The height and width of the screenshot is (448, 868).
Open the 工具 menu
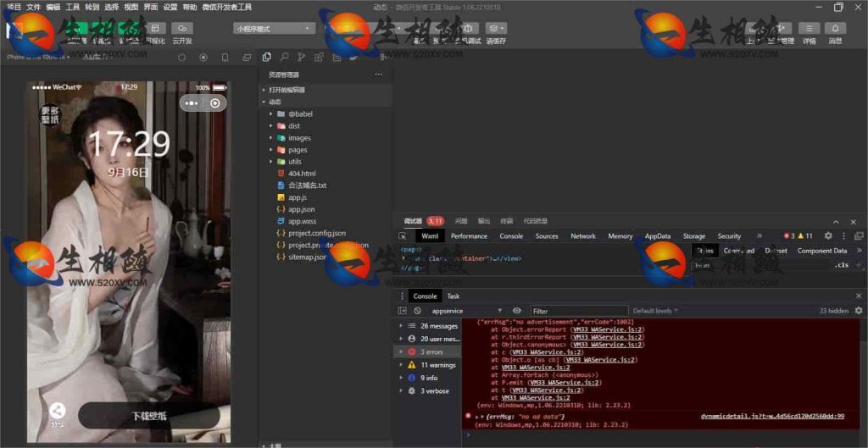pyautogui.click(x=73, y=7)
